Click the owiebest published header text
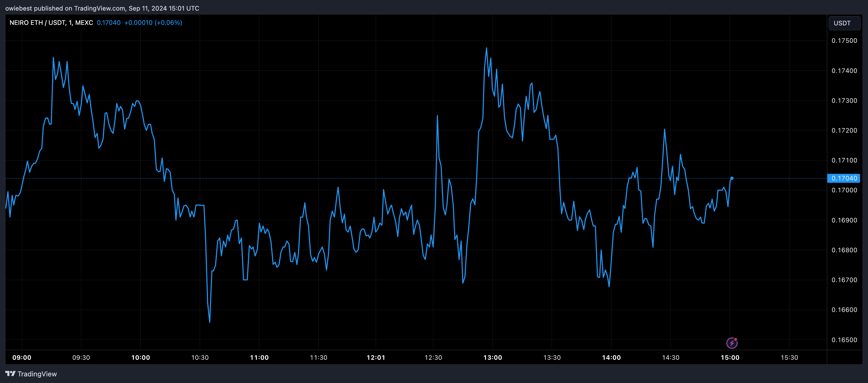 point(102,8)
